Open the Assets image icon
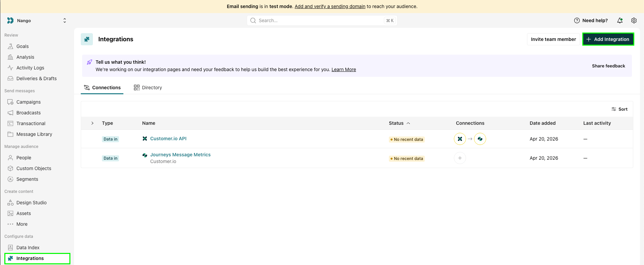Screen dimensions: 644x265 click(10, 213)
